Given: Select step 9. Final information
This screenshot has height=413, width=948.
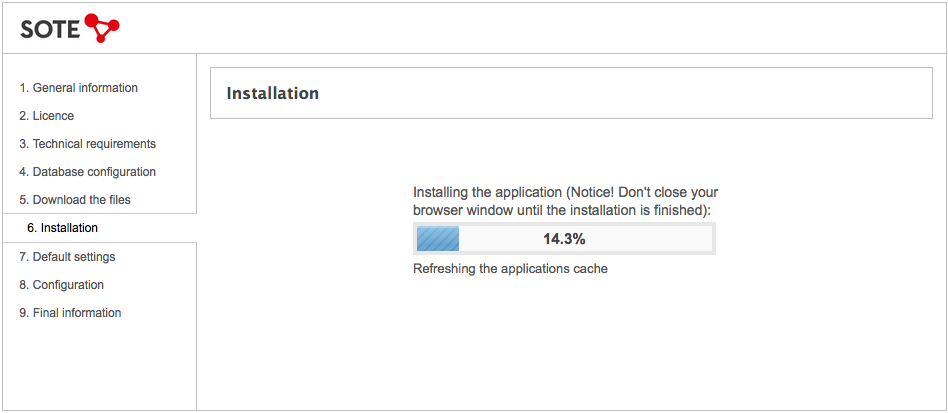Looking at the screenshot, I should pos(70,313).
